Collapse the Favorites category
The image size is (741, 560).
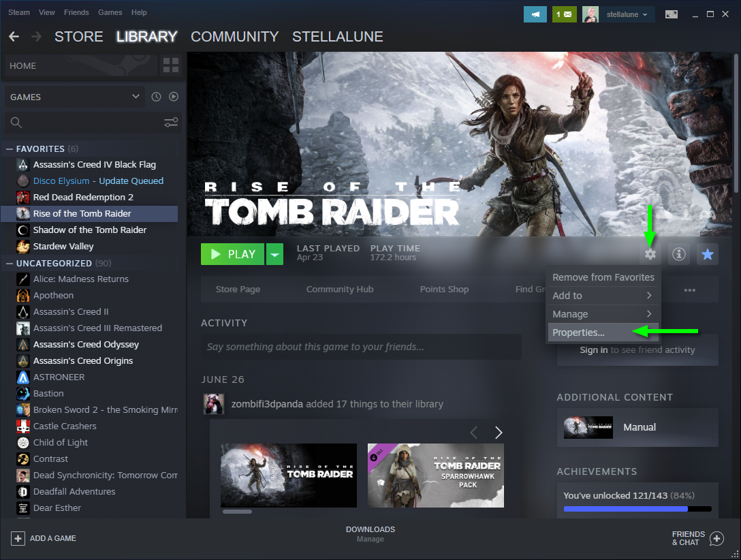coord(10,149)
